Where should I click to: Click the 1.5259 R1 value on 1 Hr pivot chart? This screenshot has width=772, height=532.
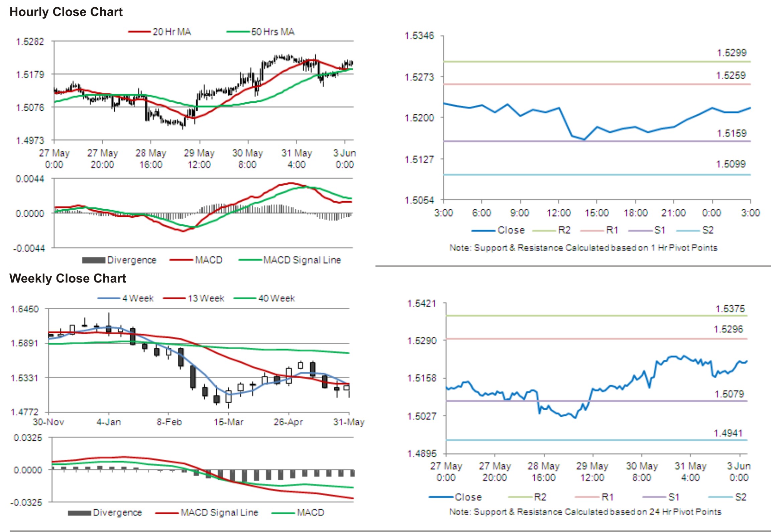[731, 75]
